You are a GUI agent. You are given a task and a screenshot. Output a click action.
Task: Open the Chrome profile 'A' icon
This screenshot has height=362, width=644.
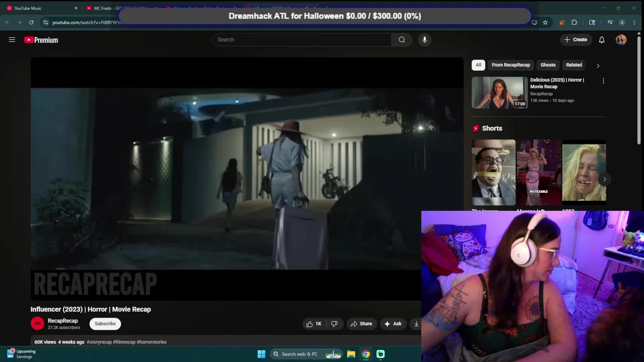pos(622,22)
